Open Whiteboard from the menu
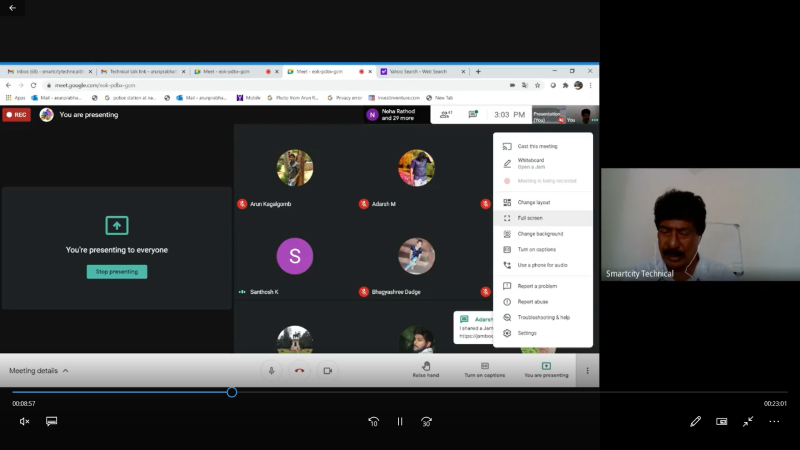This screenshot has width=800, height=450. [x=543, y=163]
